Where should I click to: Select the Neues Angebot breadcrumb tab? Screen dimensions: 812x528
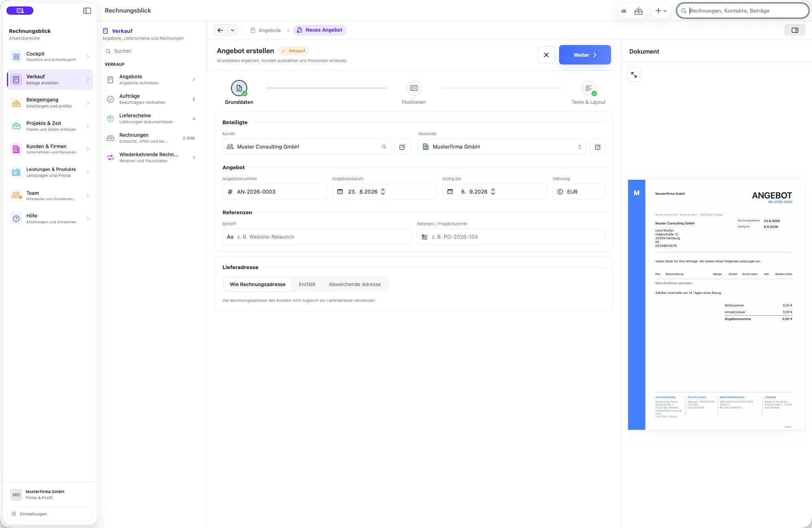pos(320,30)
